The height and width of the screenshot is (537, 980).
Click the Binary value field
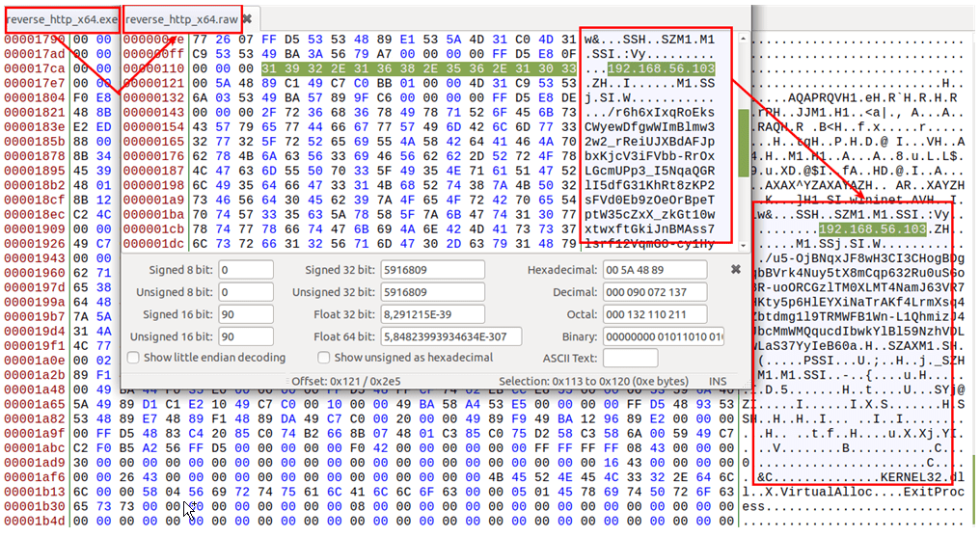tap(664, 336)
